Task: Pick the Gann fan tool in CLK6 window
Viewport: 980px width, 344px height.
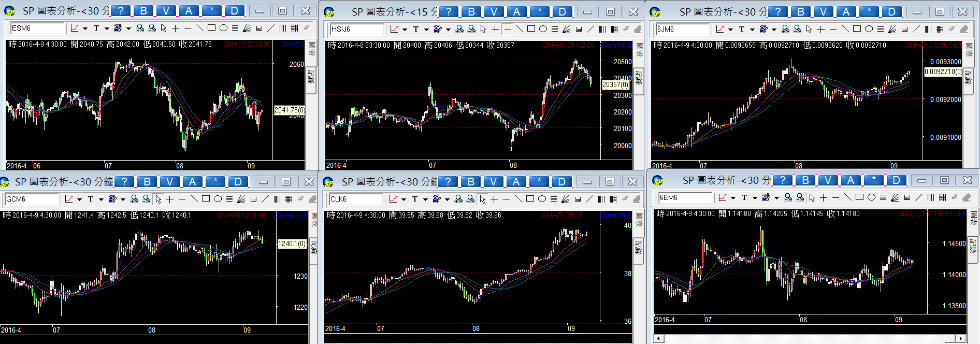Action: click(566, 199)
